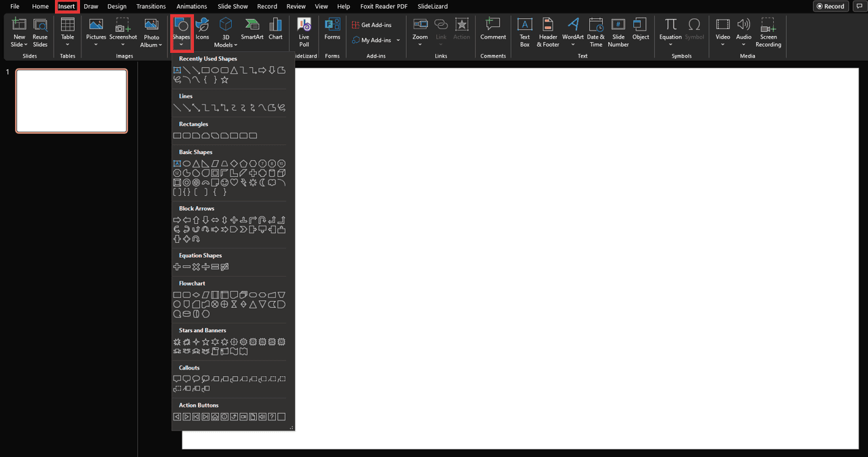Image resolution: width=868 pixels, height=457 pixels.
Task: Click the Get Add-ins button
Action: 372,25
